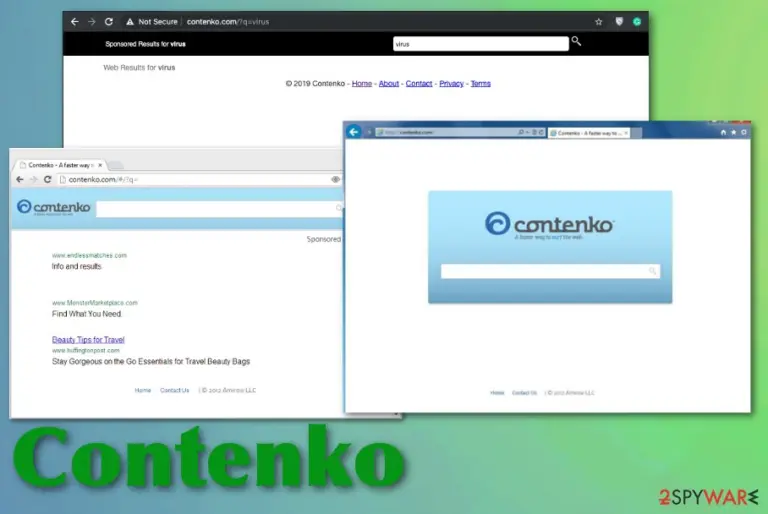Click the magnifier next to virus search box

pos(576,42)
